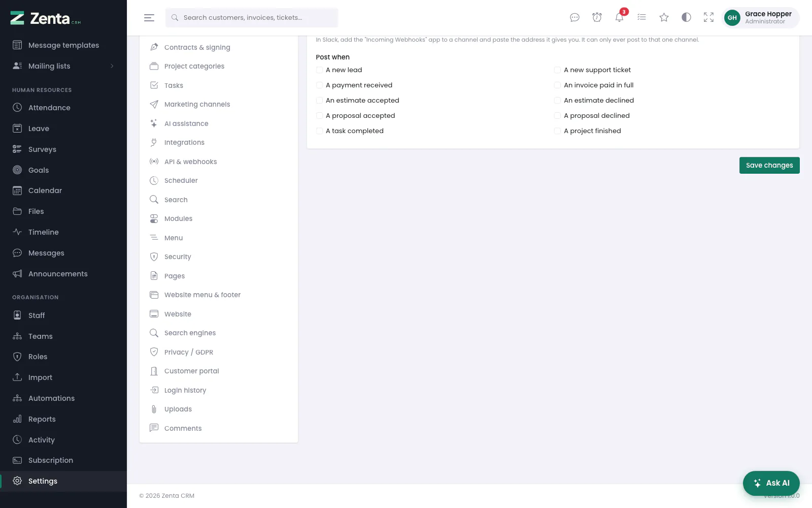Open Automations in the sidebar
This screenshot has height=508, width=812.
[x=63, y=398]
